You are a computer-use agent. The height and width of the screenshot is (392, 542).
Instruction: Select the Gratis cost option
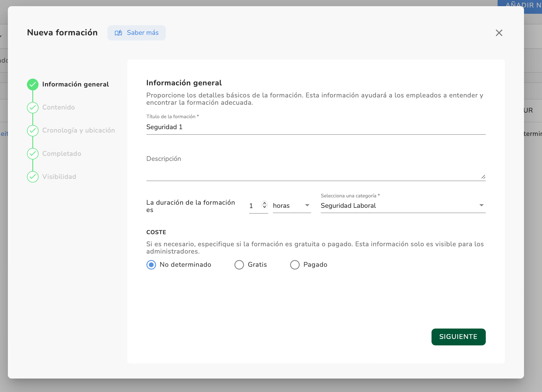(x=239, y=265)
